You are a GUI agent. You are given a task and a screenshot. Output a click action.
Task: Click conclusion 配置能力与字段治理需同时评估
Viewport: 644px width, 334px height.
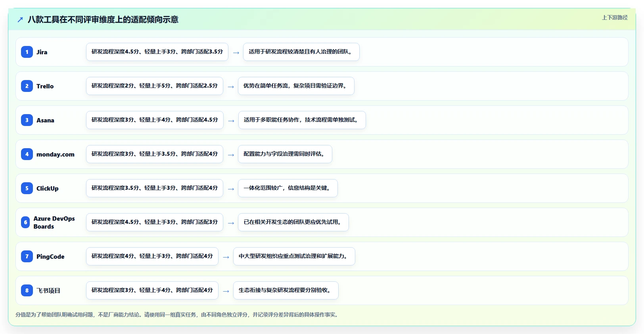[285, 154]
